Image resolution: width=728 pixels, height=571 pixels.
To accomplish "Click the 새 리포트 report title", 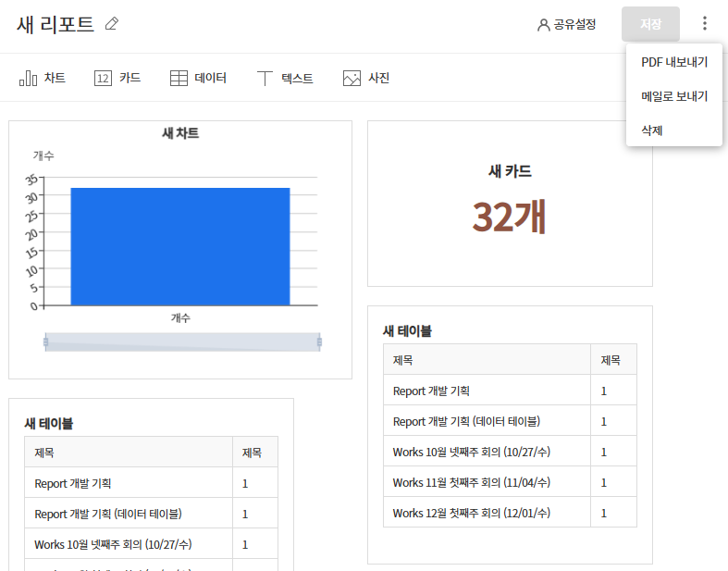I will click(x=56, y=25).
